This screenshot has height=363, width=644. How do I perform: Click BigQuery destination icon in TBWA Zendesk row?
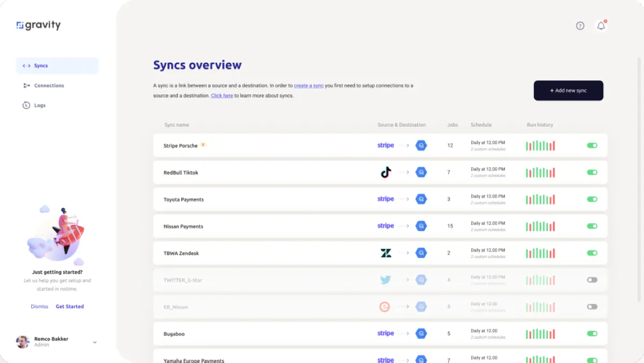pyautogui.click(x=421, y=253)
